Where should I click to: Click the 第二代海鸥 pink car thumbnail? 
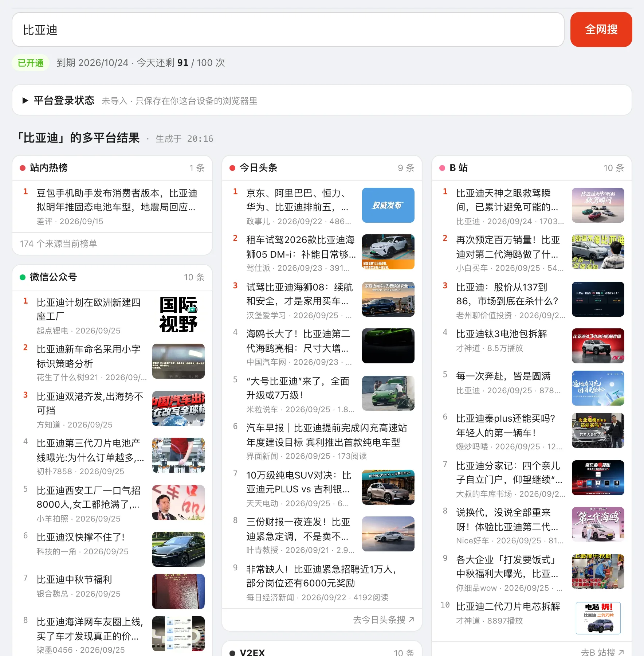598,524
